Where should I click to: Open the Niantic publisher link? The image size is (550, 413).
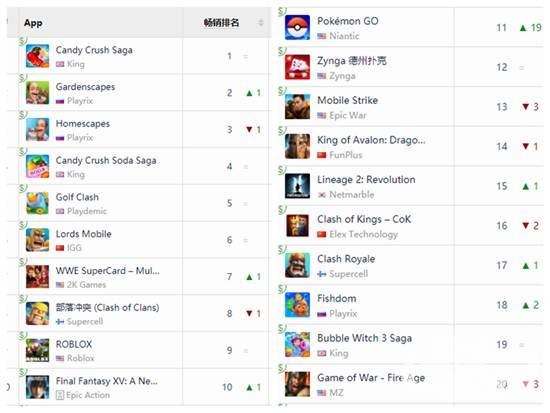pos(344,36)
